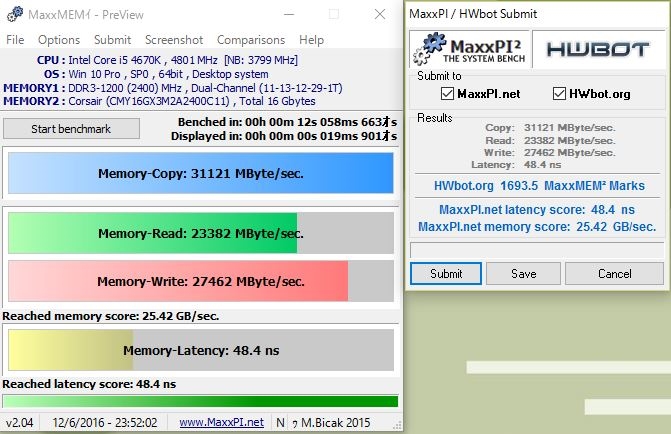Minimize the MaxxMEM PreView window
671x434 pixels.
tap(289, 14)
